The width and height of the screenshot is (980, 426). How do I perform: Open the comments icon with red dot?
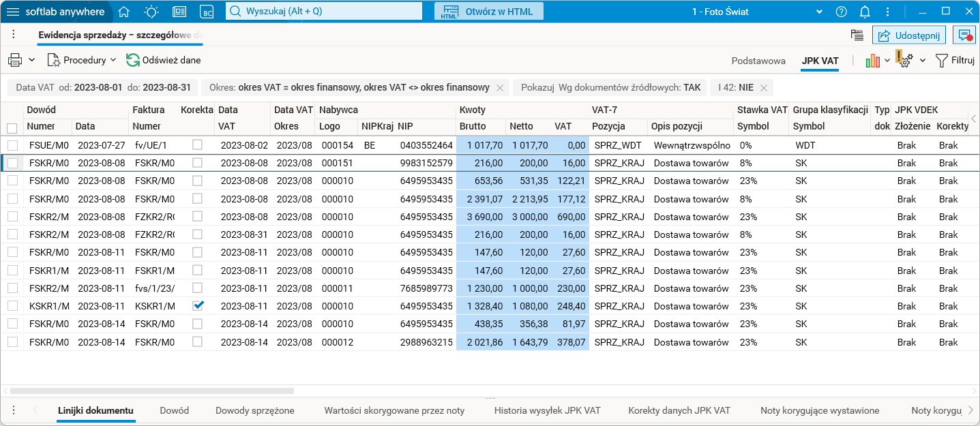point(964,35)
